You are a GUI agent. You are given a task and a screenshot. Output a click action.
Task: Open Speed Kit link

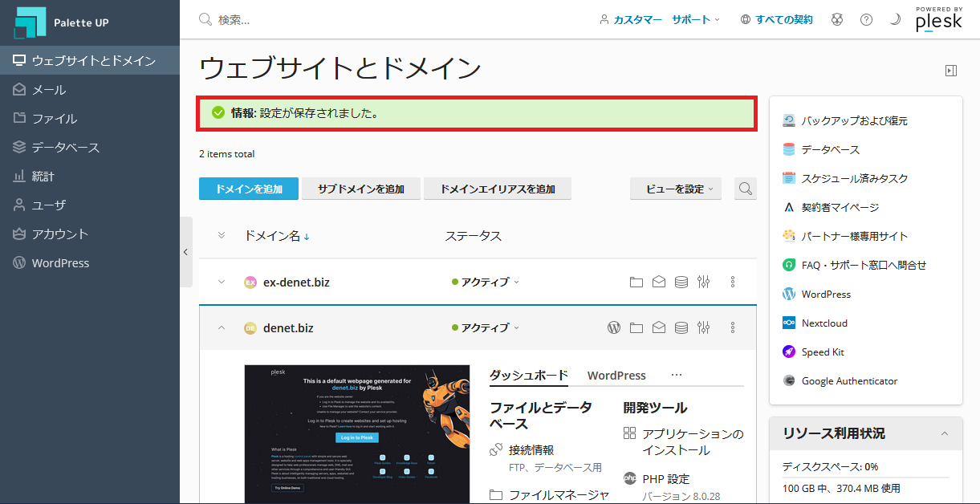(813, 352)
